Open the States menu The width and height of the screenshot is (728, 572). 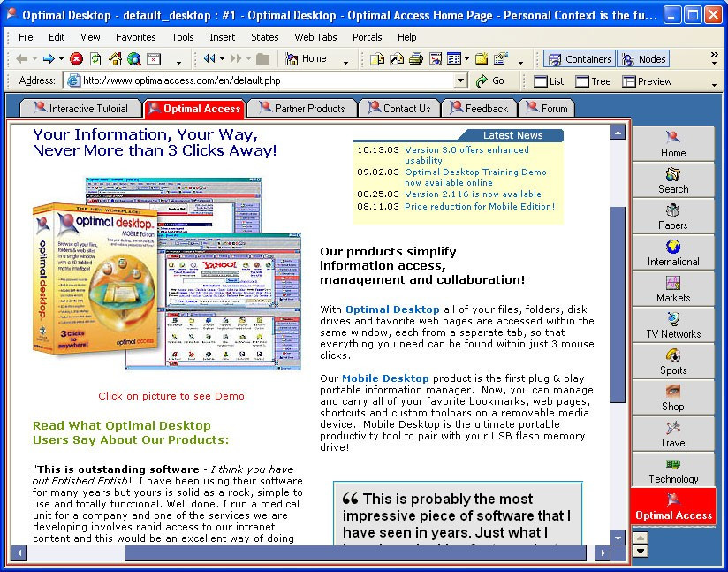265,37
